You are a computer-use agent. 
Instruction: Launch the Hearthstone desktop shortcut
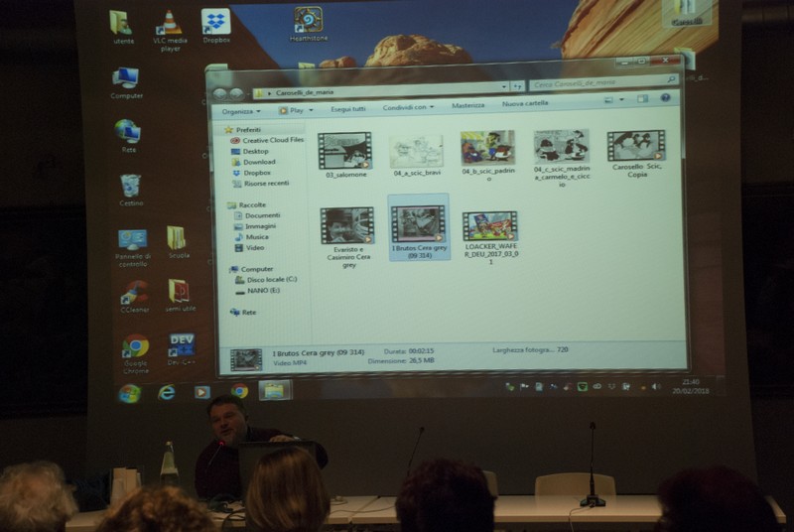click(x=309, y=24)
